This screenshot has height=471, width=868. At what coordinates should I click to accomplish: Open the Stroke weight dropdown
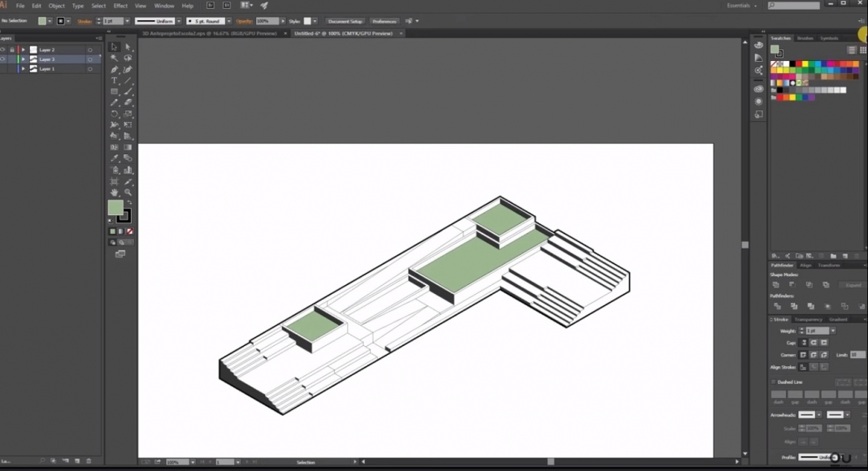tap(832, 331)
